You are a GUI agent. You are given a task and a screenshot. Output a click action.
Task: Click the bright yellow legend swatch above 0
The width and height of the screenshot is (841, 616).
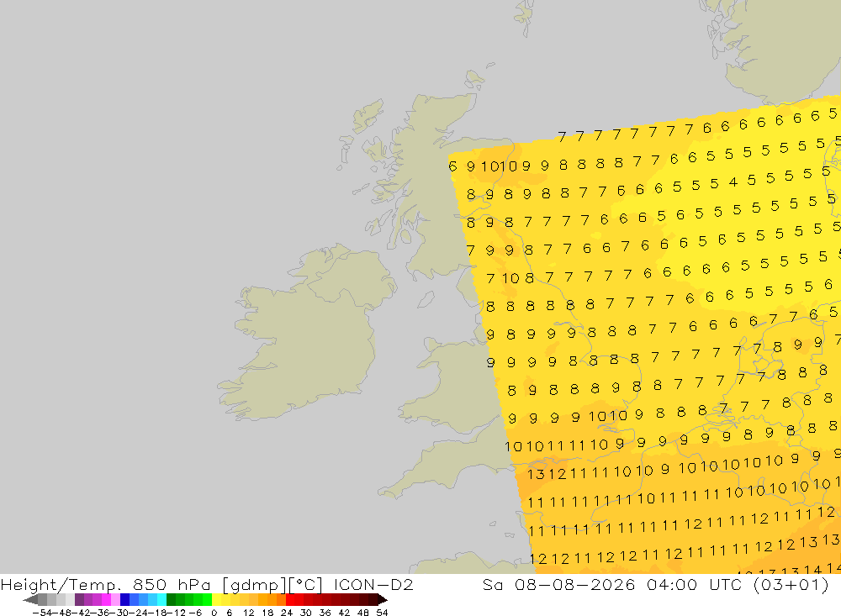click(217, 599)
